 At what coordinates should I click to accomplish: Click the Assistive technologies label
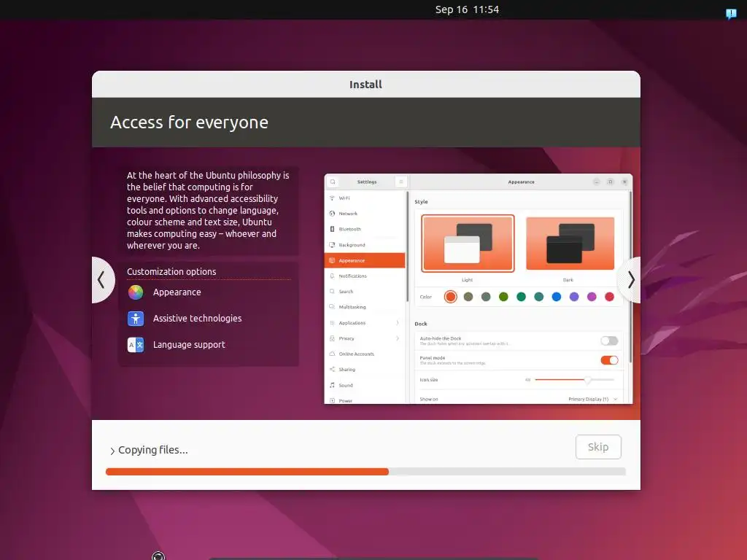(x=197, y=318)
